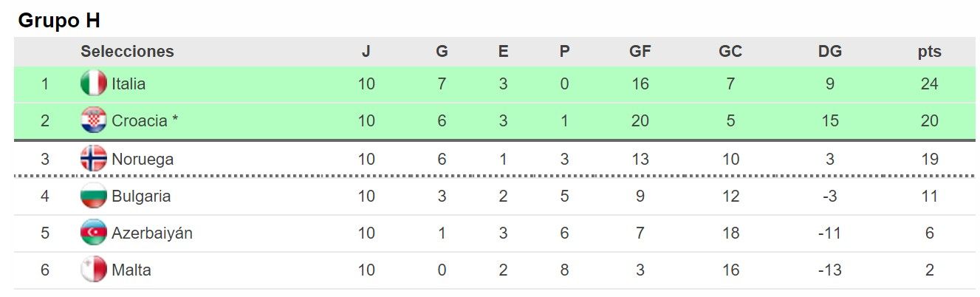980x297 pixels.
Task: Click the Malta flag icon
Action: tap(93, 270)
